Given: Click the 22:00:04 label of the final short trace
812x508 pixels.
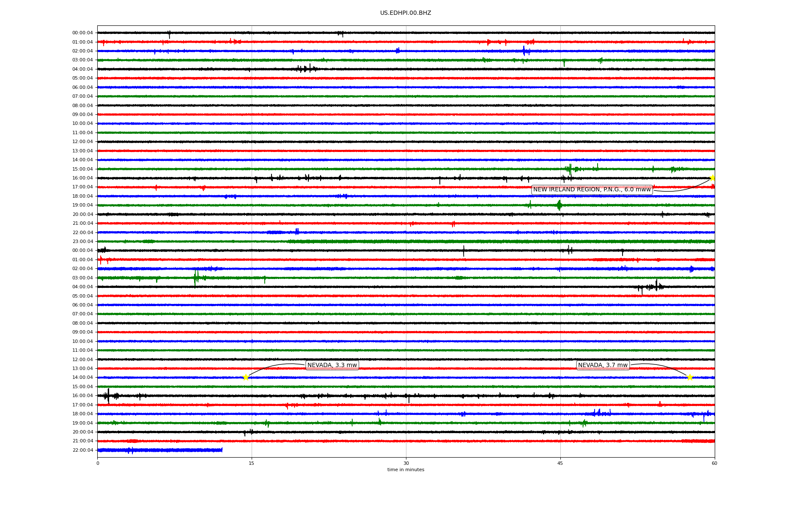Looking at the screenshot, I should click(x=82, y=450).
